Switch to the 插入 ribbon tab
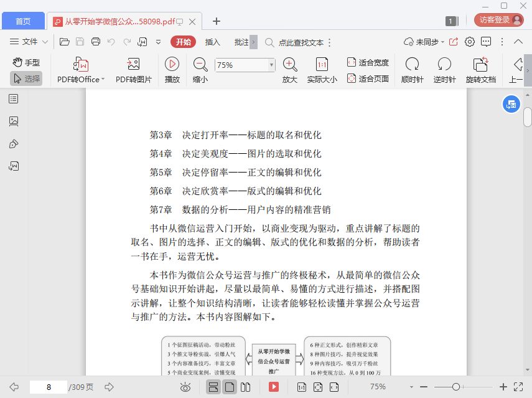Viewport: 532px width, 398px height. pos(213,42)
